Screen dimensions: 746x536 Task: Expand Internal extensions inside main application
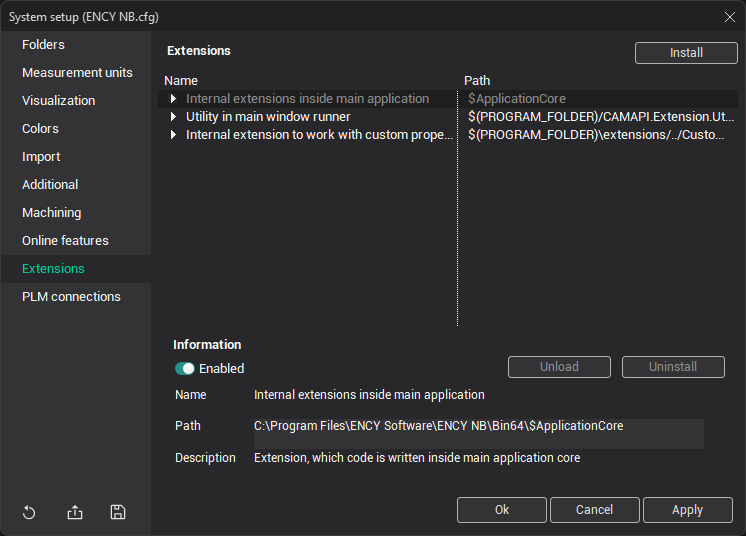(x=173, y=99)
